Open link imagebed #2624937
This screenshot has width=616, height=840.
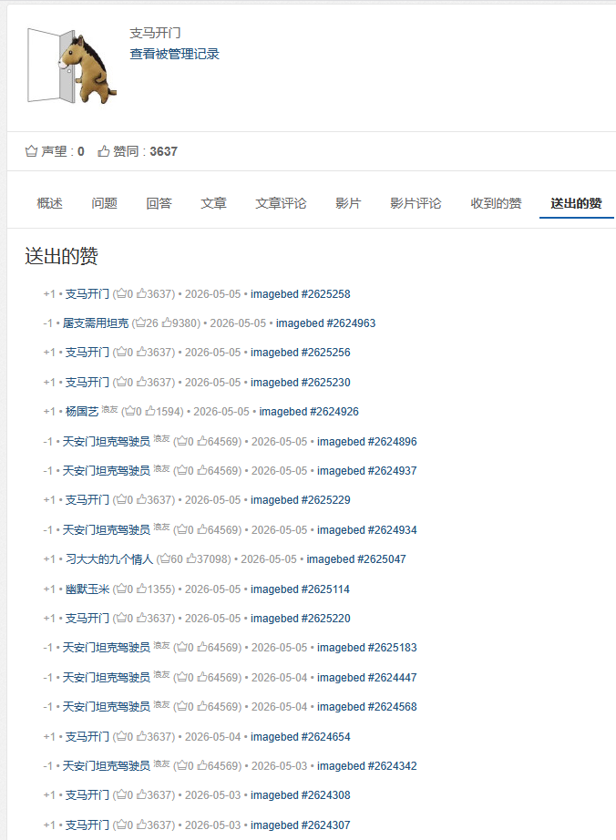tap(367, 471)
